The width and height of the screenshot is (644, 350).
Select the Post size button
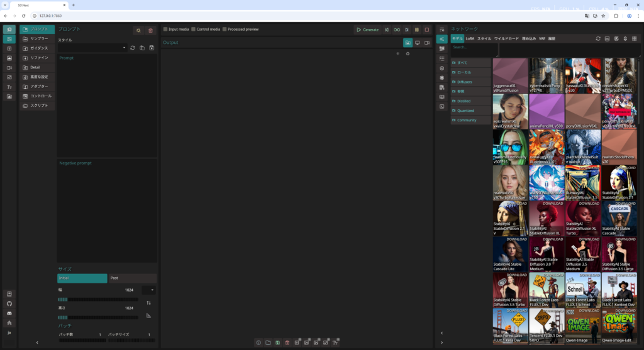point(133,278)
